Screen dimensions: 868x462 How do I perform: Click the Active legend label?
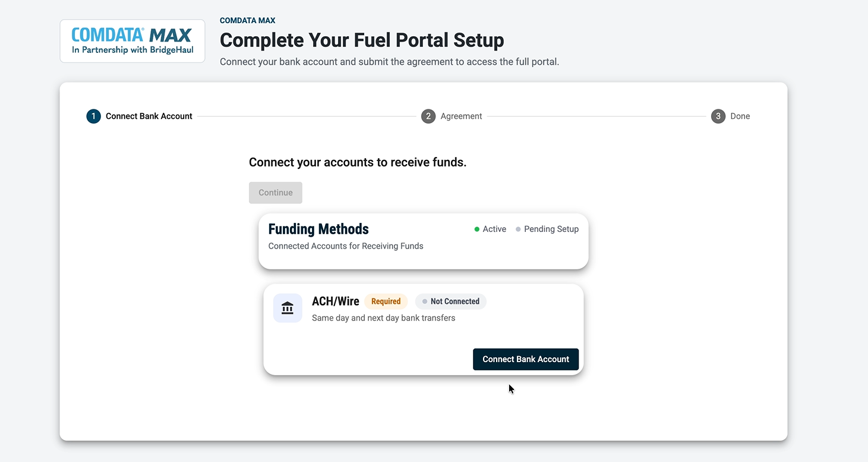pyautogui.click(x=494, y=229)
